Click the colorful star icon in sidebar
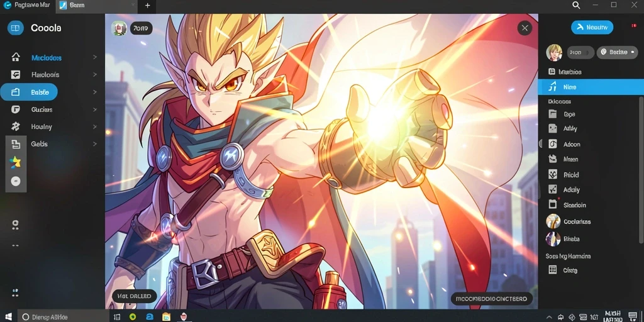 point(16,162)
